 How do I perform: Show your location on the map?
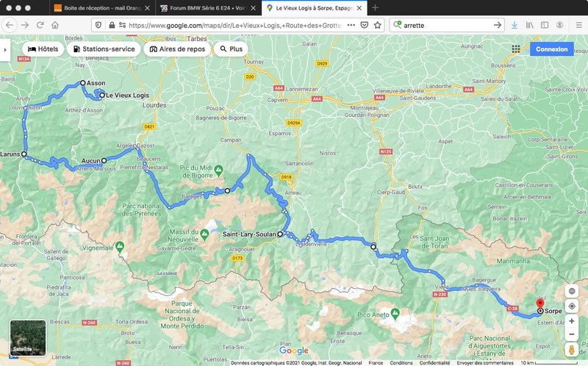tap(572, 306)
